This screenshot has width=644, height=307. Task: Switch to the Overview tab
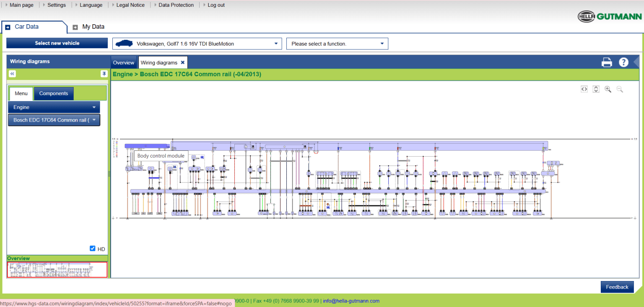(124, 63)
